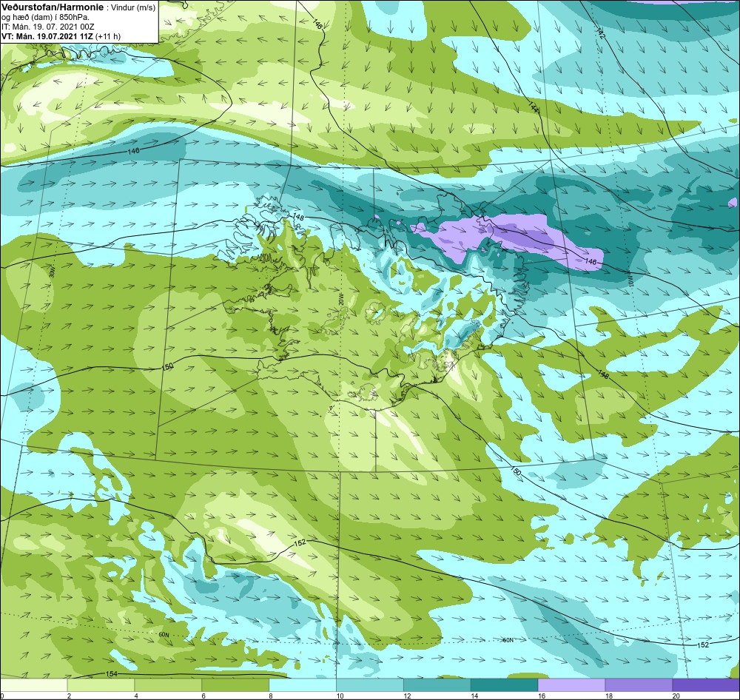The height and width of the screenshot is (700, 740).
Task: Click the 8–10 m/s pale cyan legend swatch
Action: (303, 684)
